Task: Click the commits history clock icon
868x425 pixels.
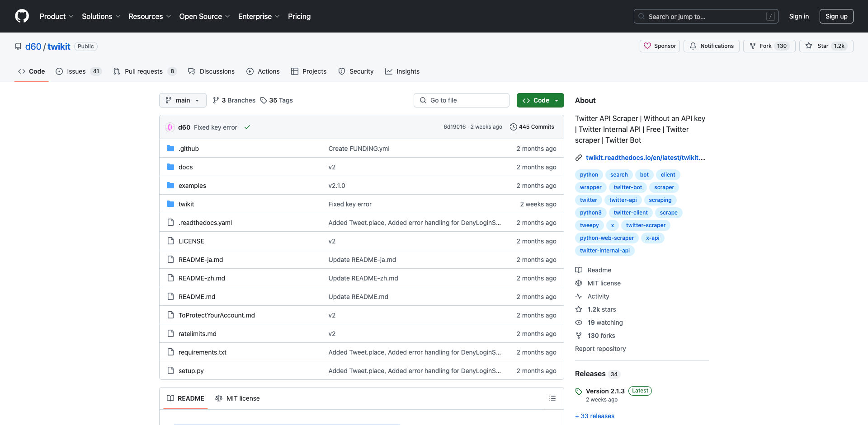Action: [513, 127]
